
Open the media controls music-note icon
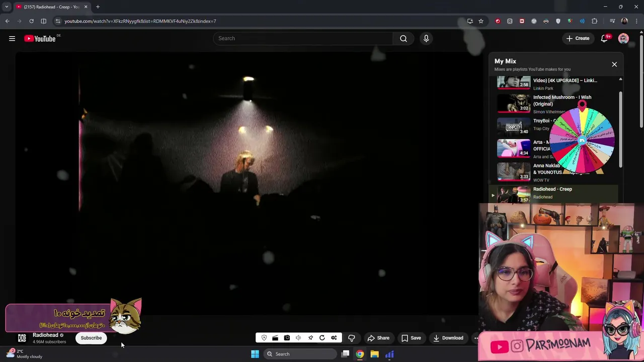pos(612,21)
